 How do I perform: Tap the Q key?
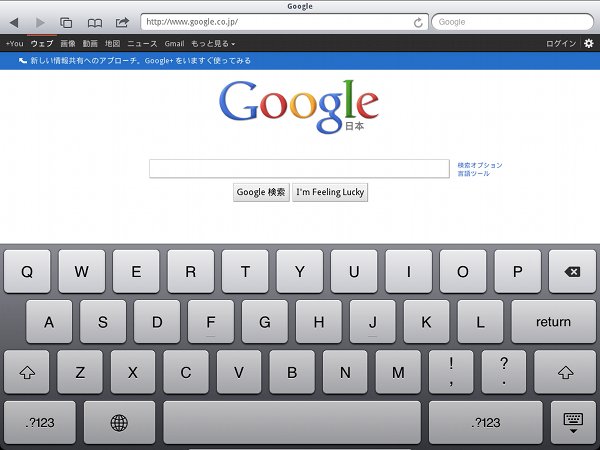[x=27, y=272]
